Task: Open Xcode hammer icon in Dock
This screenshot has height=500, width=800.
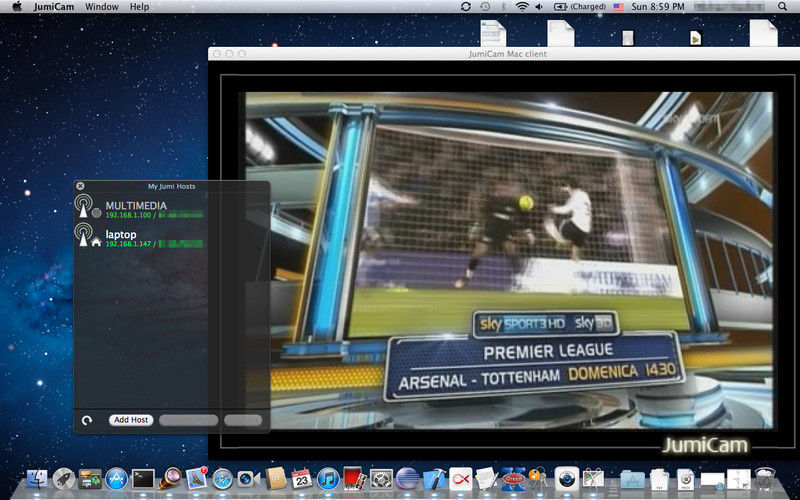Action: (434, 479)
